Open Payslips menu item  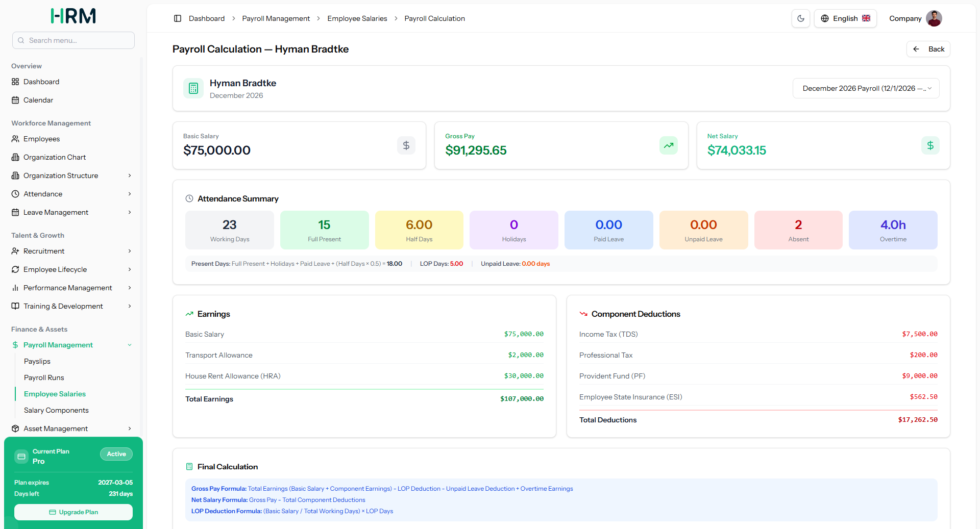point(37,361)
